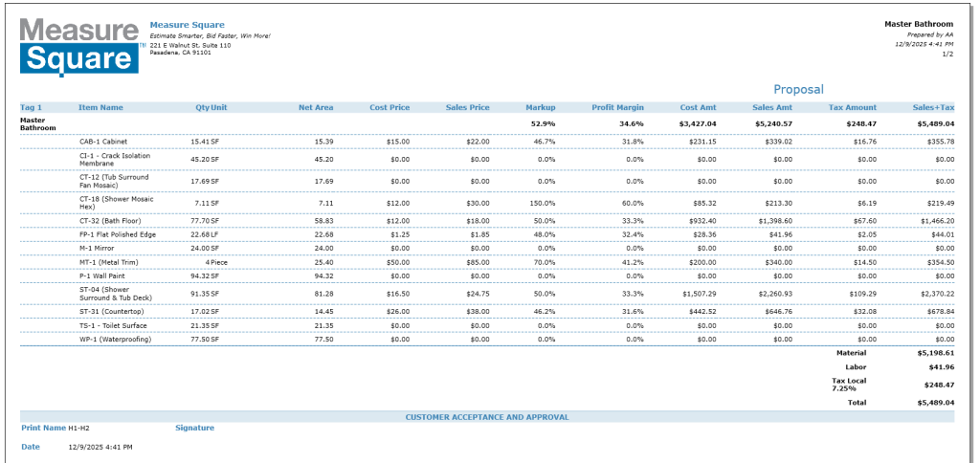Select the Sales Price column header
The height and width of the screenshot is (463, 980).
[467, 107]
